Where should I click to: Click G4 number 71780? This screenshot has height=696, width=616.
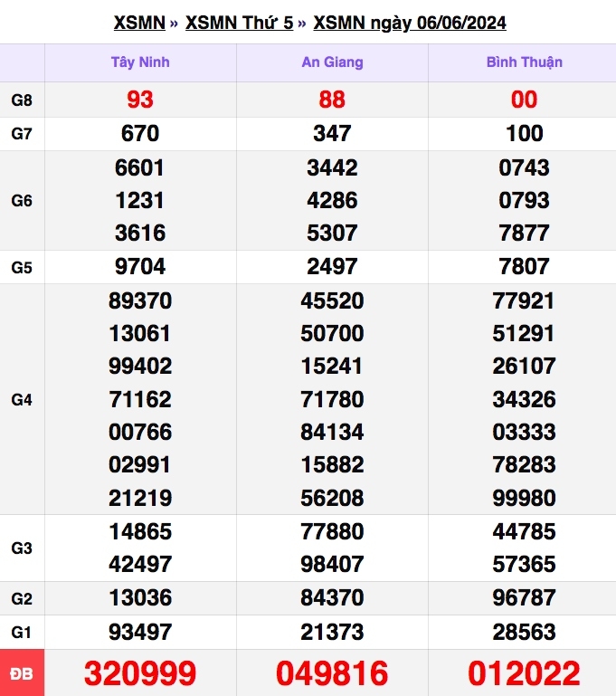pyautogui.click(x=332, y=399)
